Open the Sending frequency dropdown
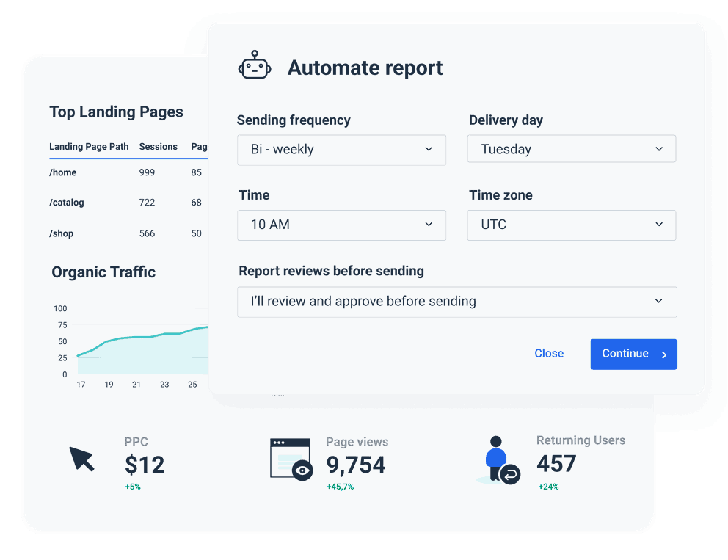Image resolution: width=728 pixels, height=560 pixels. click(x=341, y=150)
